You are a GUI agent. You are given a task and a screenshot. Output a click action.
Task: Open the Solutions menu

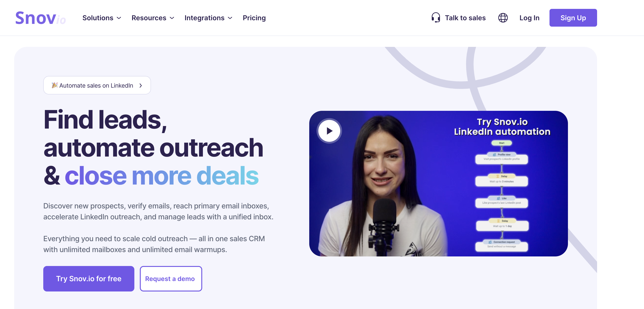[102, 18]
